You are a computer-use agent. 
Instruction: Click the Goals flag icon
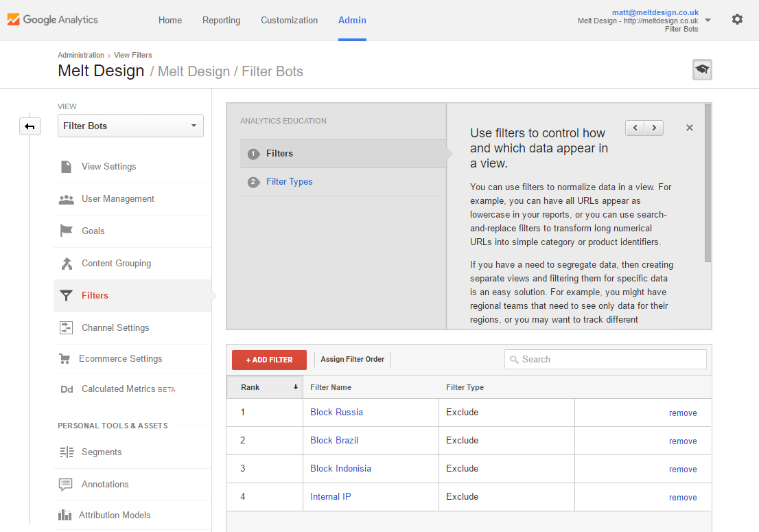coord(66,231)
